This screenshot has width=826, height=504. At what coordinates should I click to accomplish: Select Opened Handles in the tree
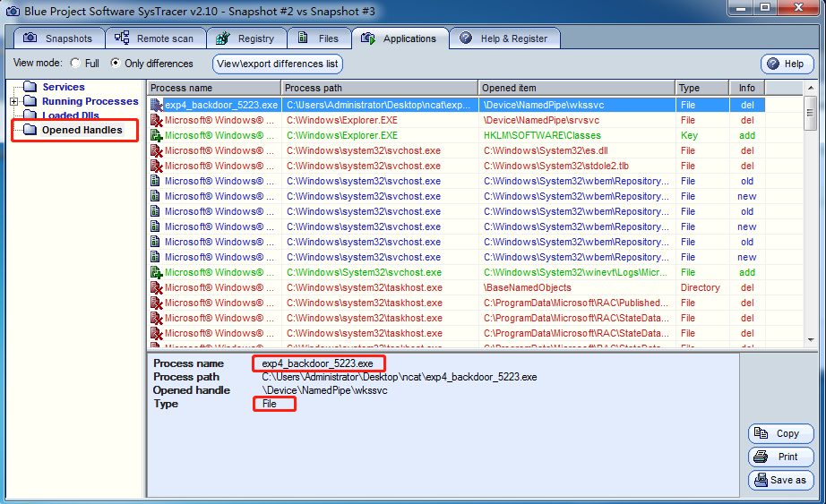click(x=82, y=130)
